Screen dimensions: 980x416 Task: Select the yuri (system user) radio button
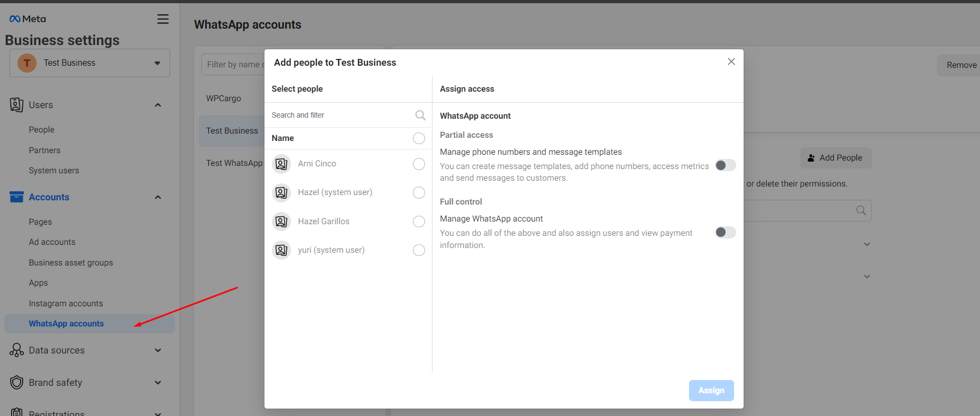419,250
